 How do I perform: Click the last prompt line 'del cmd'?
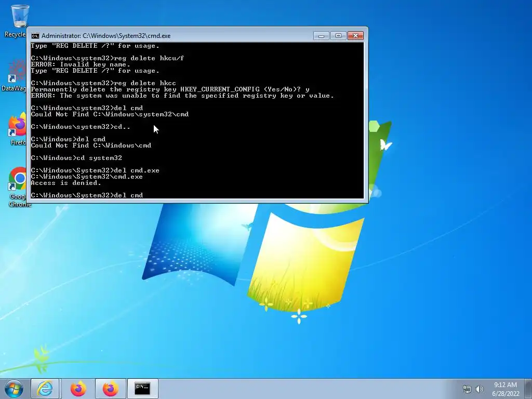pyautogui.click(x=87, y=195)
